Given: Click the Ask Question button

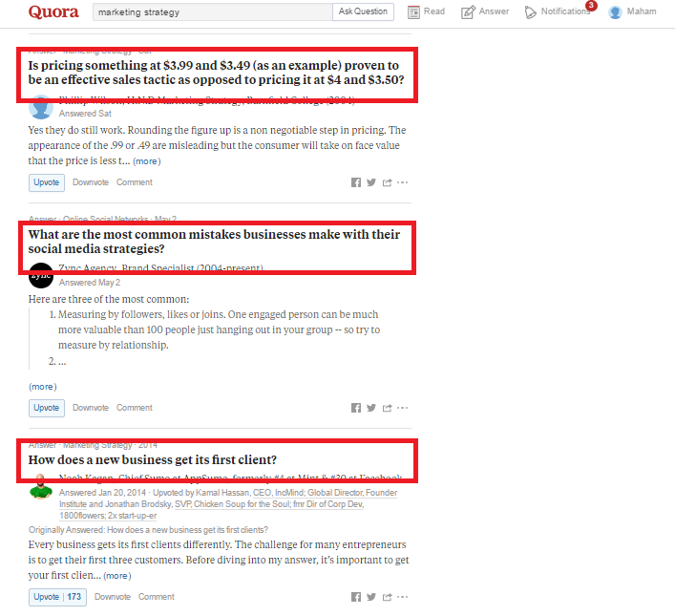Looking at the screenshot, I should pos(363,11).
